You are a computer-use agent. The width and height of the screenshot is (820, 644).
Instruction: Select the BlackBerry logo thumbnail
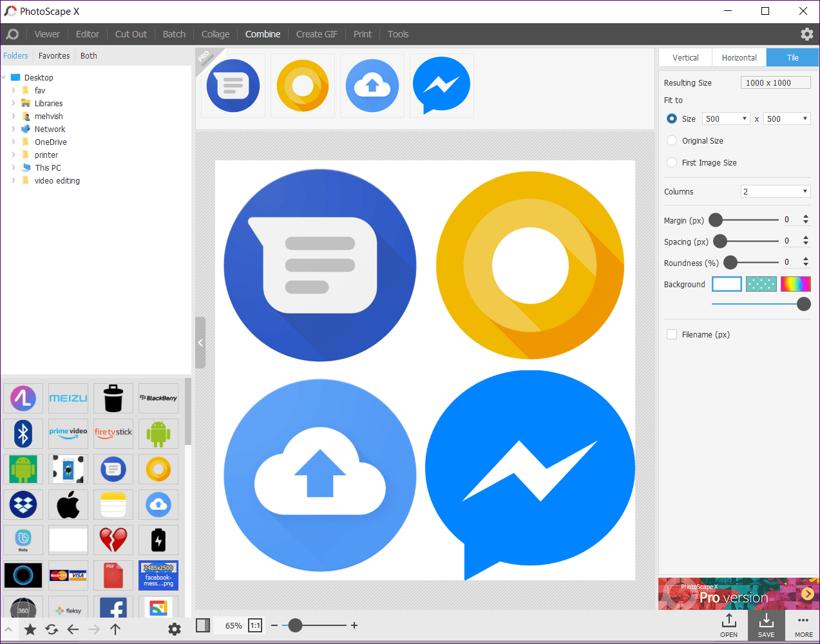pyautogui.click(x=158, y=398)
